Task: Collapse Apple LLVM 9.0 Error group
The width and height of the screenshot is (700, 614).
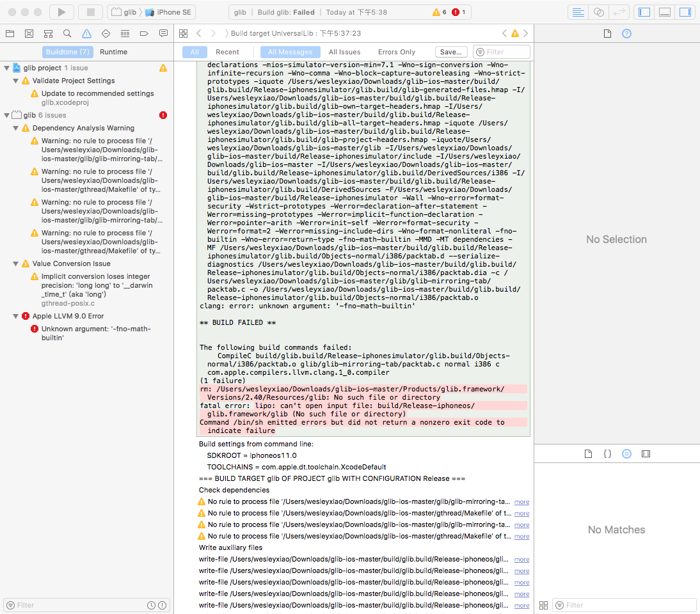Action: (x=15, y=316)
